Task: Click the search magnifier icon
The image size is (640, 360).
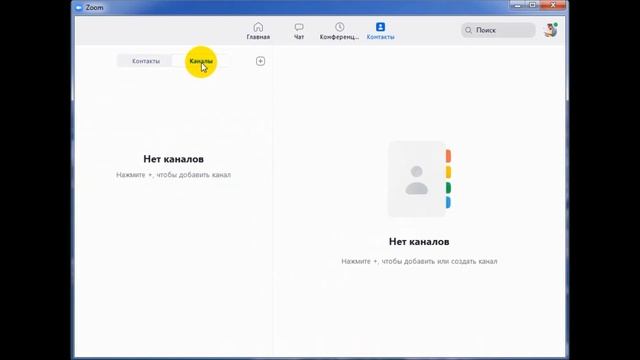Action: 469,30
